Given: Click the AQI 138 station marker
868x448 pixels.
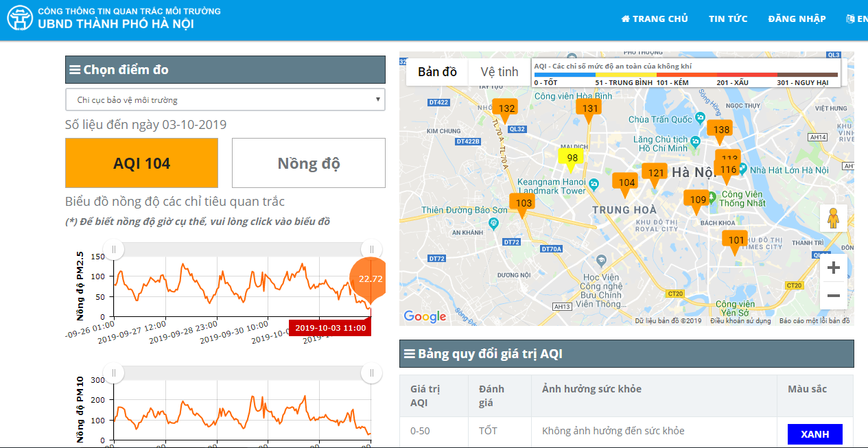Looking at the screenshot, I should (721, 130).
